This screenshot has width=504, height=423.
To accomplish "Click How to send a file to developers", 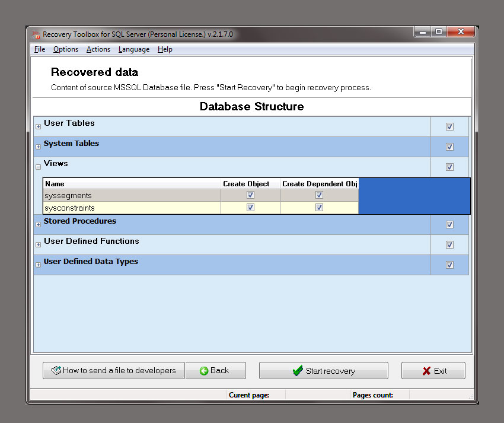I will [x=114, y=371].
